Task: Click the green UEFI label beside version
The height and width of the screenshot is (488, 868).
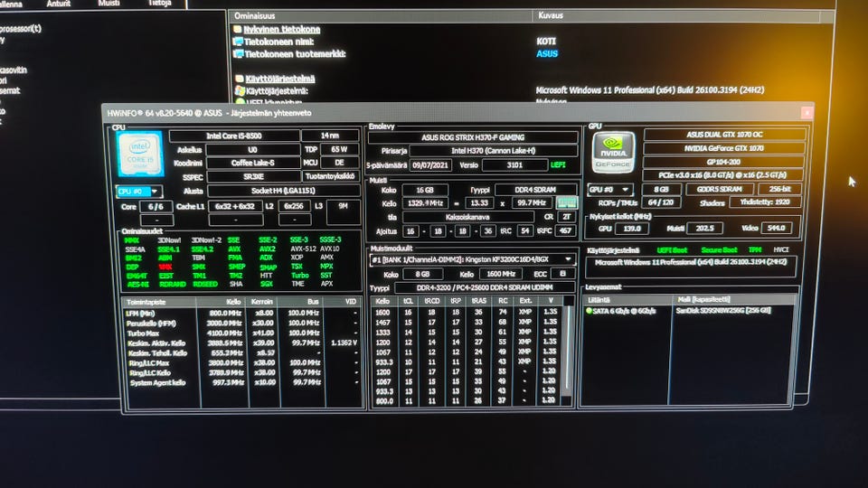Action: (558, 164)
